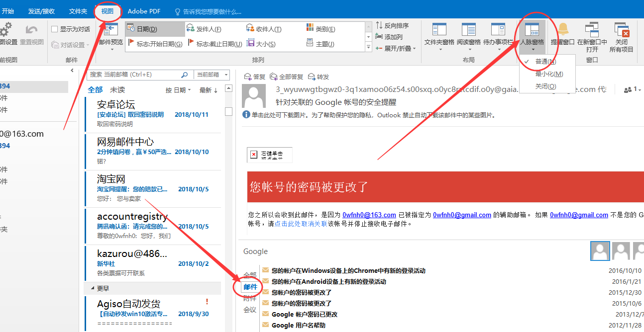The height and width of the screenshot is (332, 644).
Task: Click the 重置视图 undo arrow icon
Action: [x=32, y=30]
